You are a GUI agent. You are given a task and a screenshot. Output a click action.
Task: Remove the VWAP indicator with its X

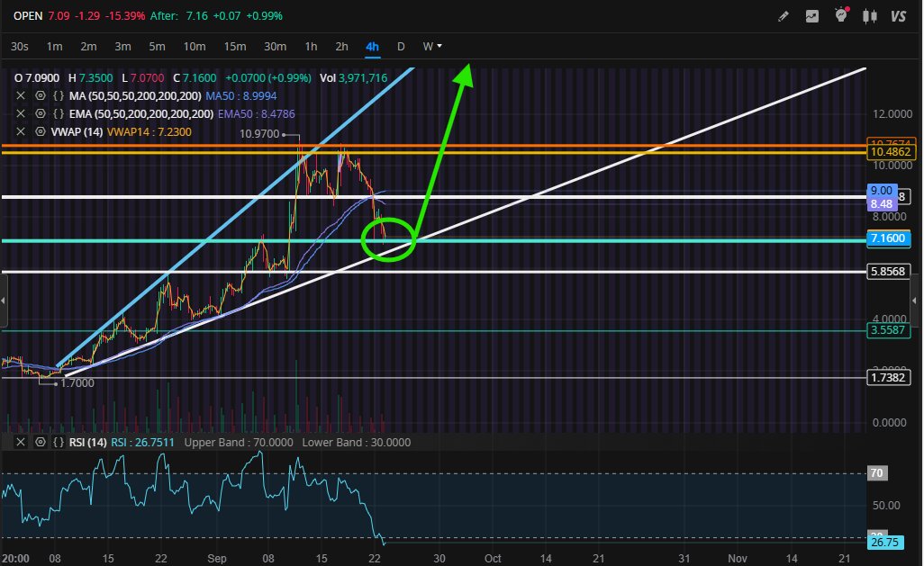[21, 132]
